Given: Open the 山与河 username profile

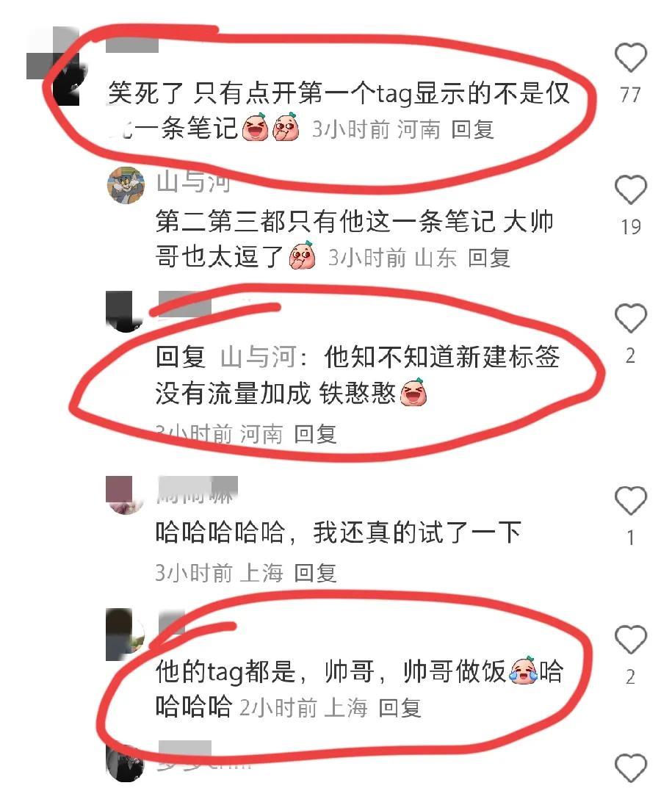Looking at the screenshot, I should 194,181.
